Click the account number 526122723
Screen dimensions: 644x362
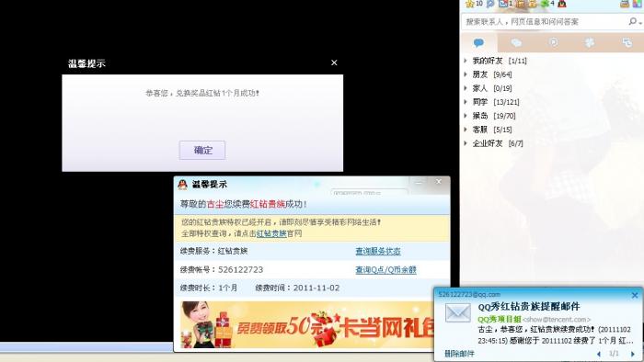click(241, 270)
